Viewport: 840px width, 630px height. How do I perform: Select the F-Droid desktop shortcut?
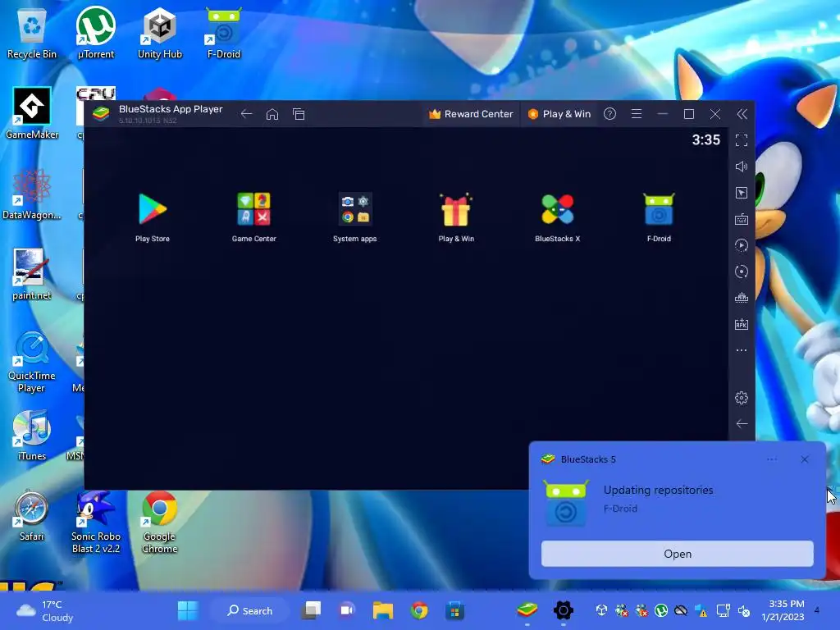pyautogui.click(x=224, y=33)
